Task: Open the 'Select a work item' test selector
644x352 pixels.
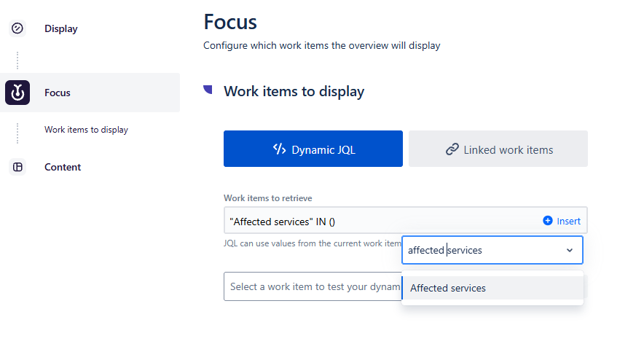Action: pos(312,286)
